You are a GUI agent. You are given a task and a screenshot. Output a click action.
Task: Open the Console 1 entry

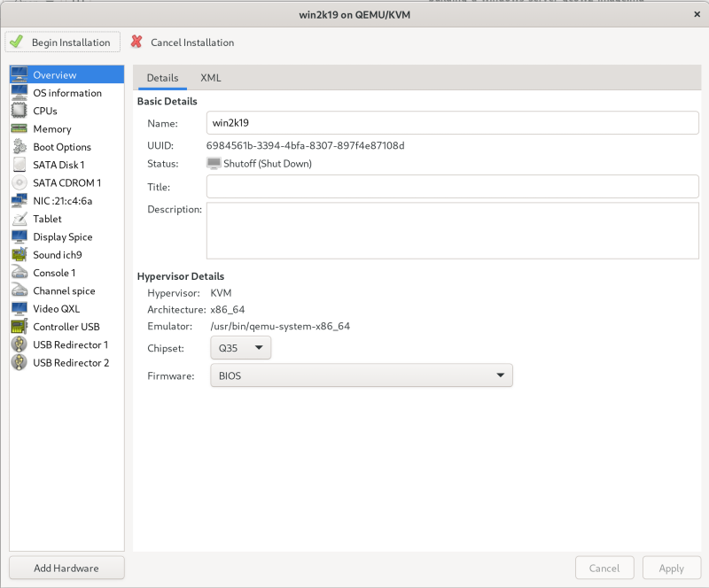point(66,273)
